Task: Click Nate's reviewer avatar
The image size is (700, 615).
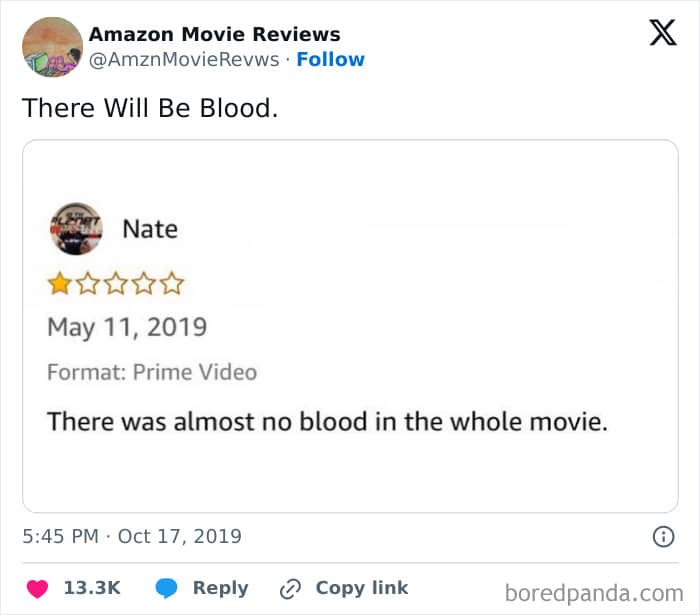Action: (x=75, y=229)
